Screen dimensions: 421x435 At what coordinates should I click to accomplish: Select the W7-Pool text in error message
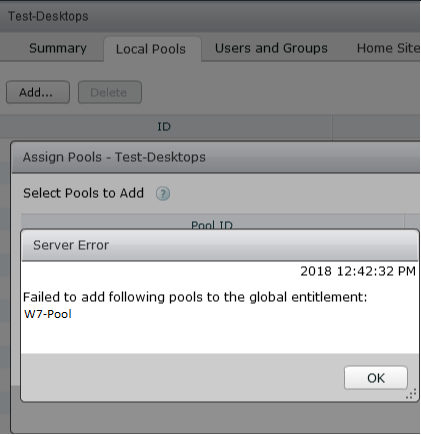[48, 314]
